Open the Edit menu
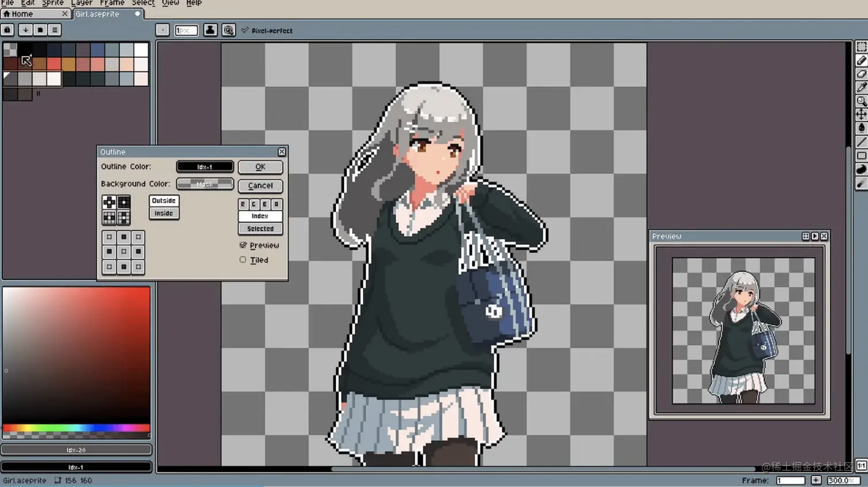 coord(28,3)
